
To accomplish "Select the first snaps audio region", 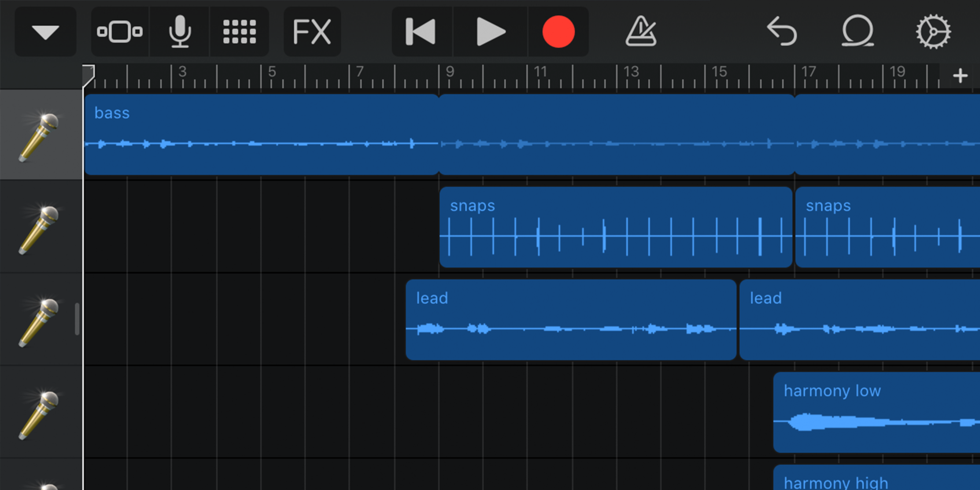I will 615,227.
